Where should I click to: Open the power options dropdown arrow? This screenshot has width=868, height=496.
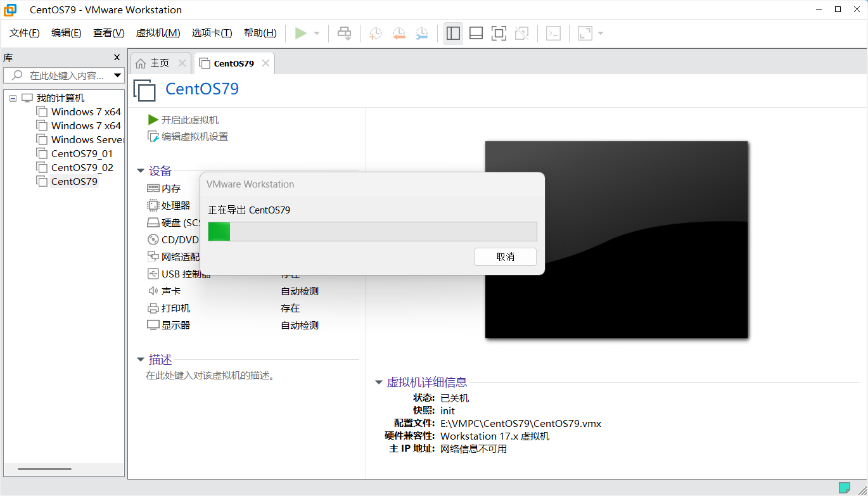click(x=317, y=34)
